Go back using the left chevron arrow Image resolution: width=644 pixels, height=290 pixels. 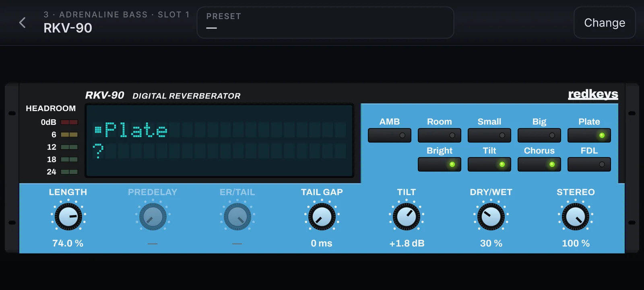tap(23, 23)
